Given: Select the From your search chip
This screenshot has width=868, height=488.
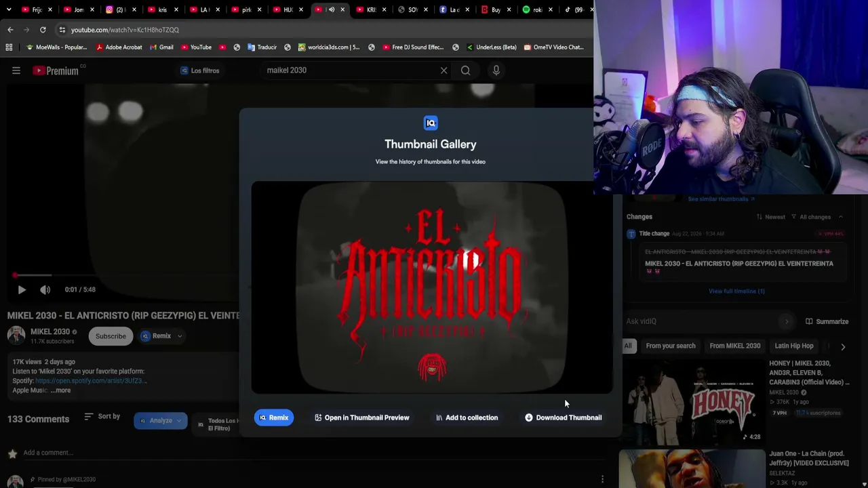Looking at the screenshot, I should coord(671,346).
